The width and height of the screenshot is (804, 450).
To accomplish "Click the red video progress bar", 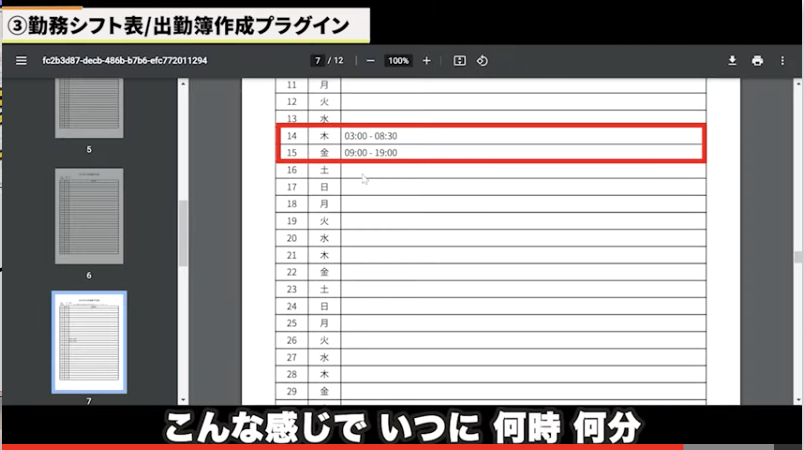I will coord(340,446).
